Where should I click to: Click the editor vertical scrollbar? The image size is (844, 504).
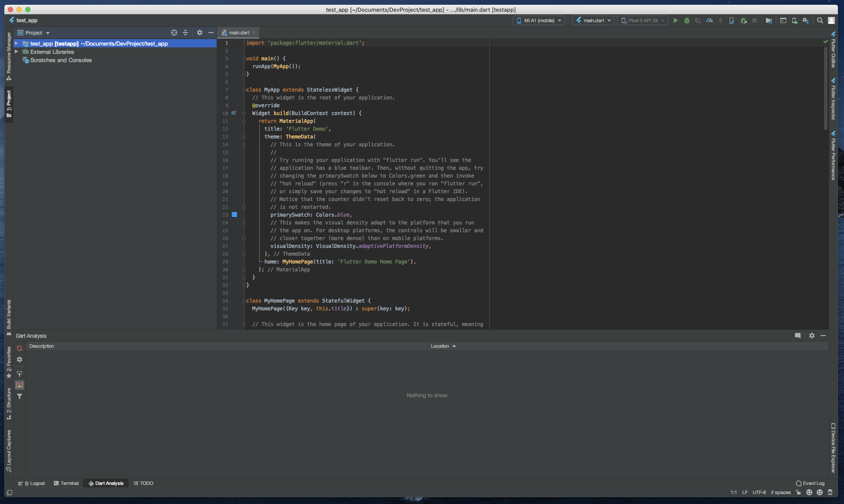tap(825, 87)
